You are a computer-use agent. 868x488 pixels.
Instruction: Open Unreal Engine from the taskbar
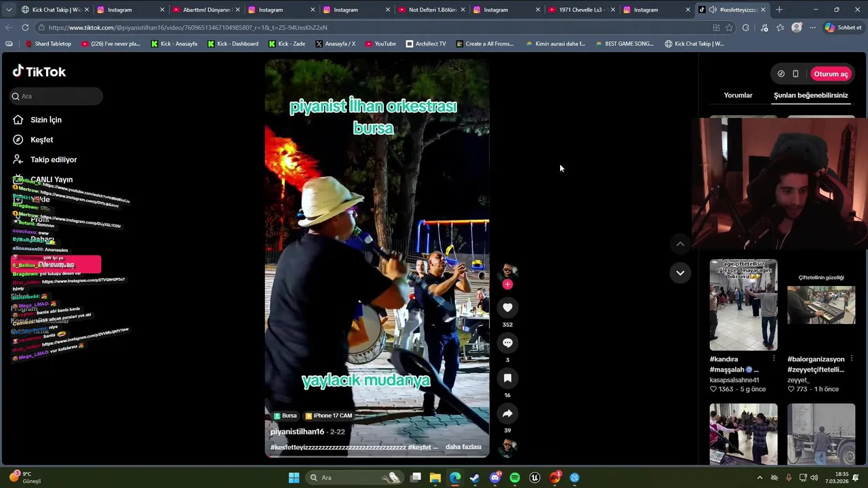[x=534, y=478]
